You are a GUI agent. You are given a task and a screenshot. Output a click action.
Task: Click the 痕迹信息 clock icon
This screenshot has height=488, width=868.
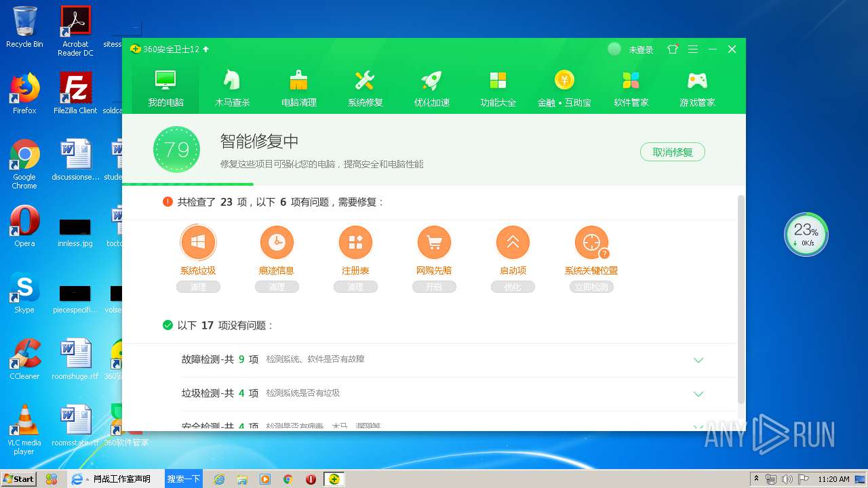[277, 242]
